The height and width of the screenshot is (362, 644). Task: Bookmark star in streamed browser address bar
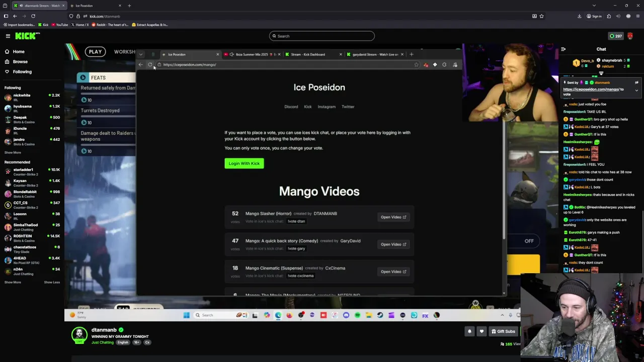(416, 64)
